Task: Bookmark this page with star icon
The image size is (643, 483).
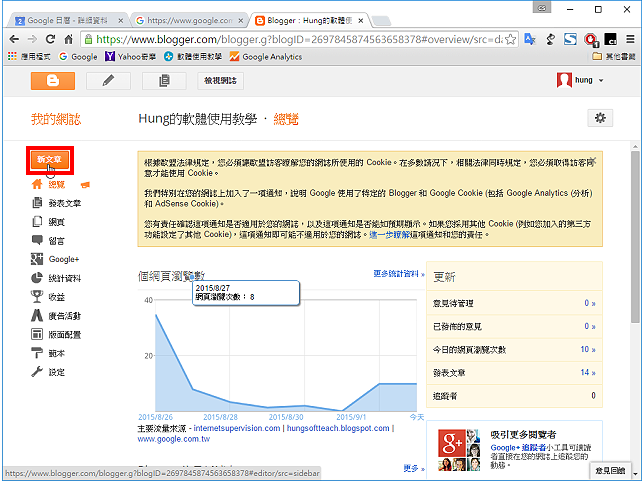Action: tap(511, 39)
